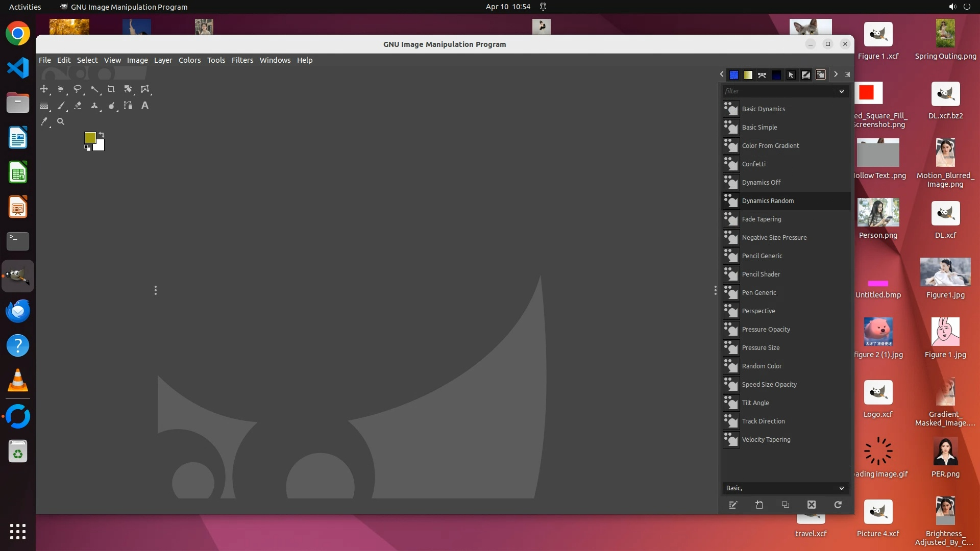Click the olive foreground color swatch
This screenshot has width=980, height=551.
coord(90,138)
